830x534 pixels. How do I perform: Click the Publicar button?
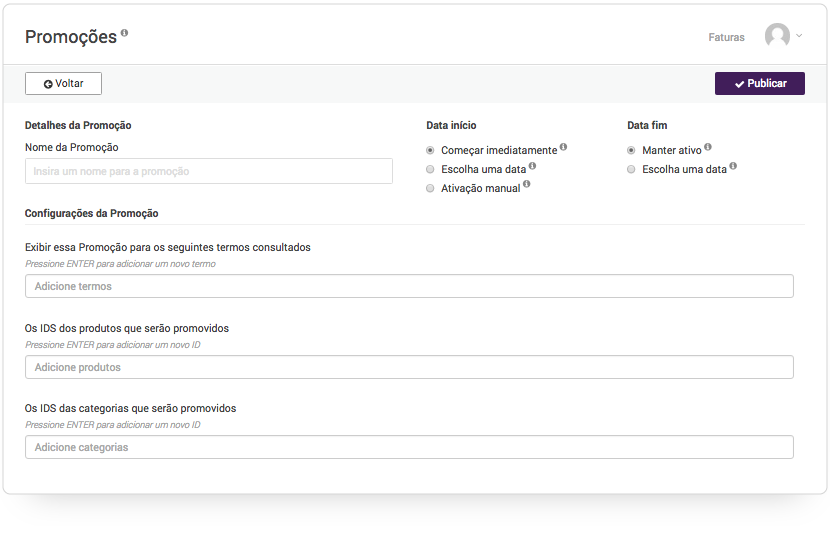click(x=760, y=84)
